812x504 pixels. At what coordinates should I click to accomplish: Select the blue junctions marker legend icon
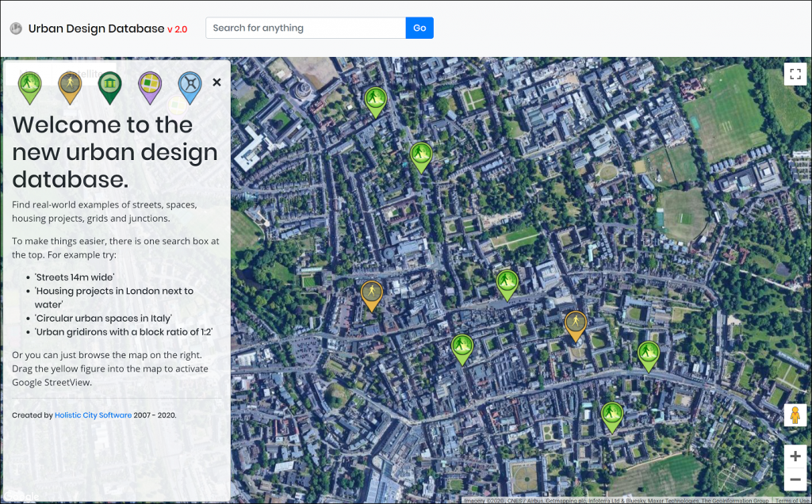[x=190, y=86]
